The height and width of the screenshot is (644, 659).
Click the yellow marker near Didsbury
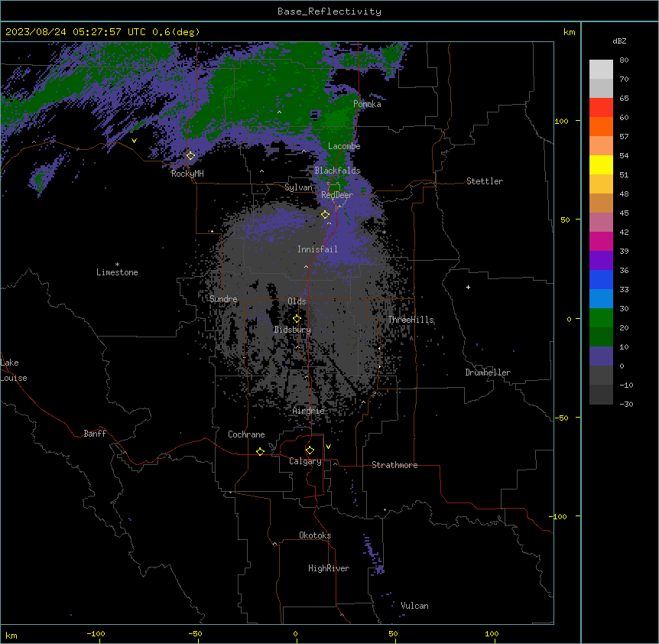click(297, 318)
